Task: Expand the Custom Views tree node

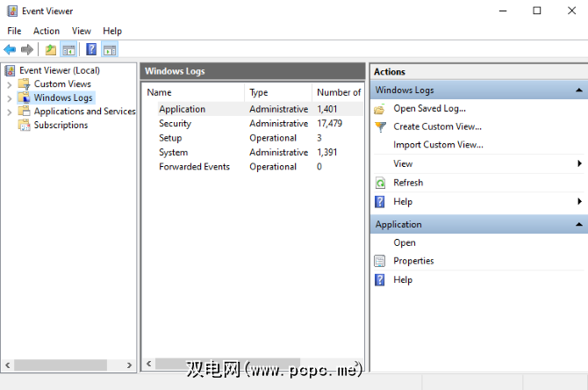Action: [x=10, y=85]
